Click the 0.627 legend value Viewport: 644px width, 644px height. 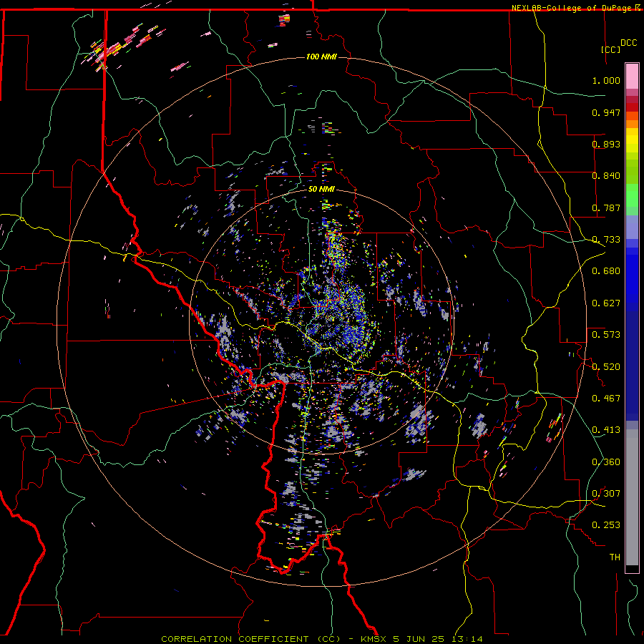coord(606,303)
